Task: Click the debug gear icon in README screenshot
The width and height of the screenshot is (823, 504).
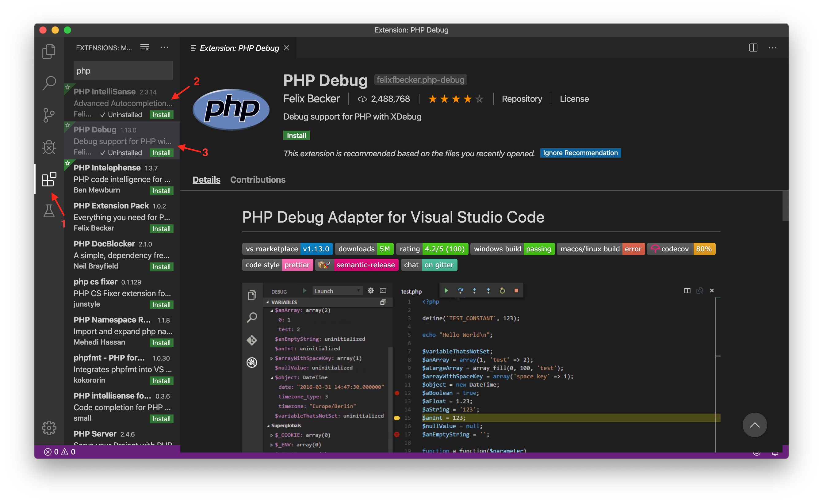Action: click(x=370, y=291)
